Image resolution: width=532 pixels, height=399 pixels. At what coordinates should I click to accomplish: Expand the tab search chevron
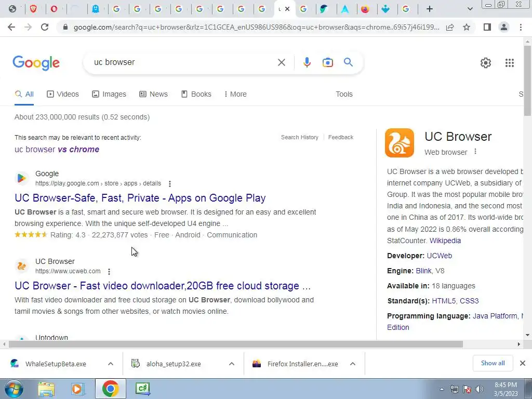(470, 9)
